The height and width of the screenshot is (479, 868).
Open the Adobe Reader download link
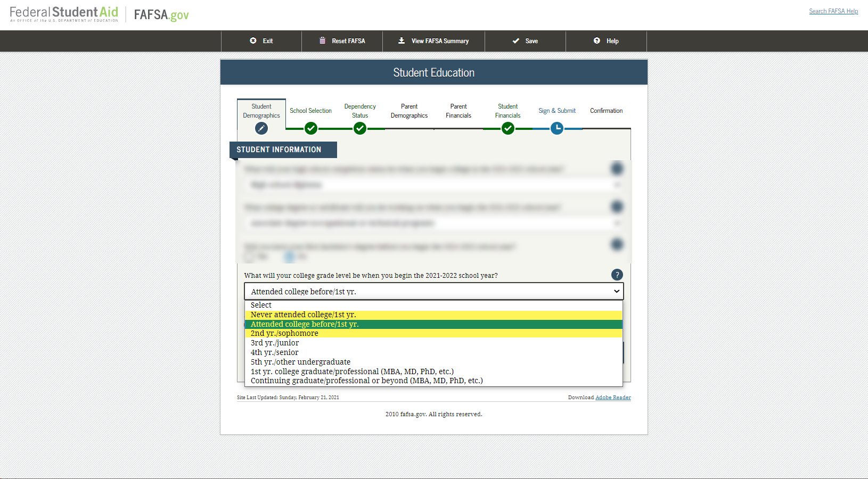click(613, 398)
